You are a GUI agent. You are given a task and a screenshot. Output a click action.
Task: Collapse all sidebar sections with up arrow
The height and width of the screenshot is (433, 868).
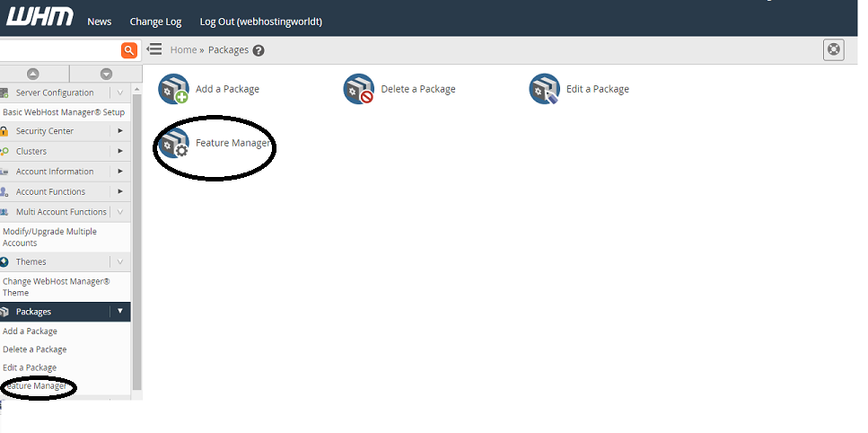tap(33, 74)
